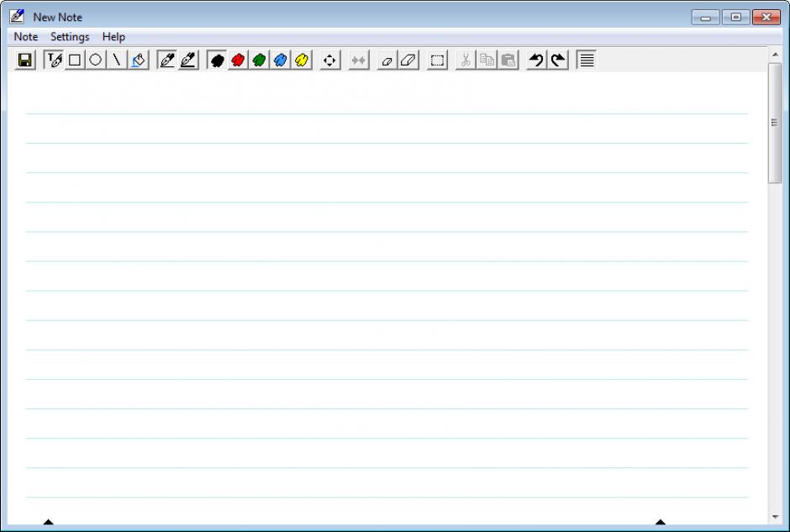The width and height of the screenshot is (790, 532).
Task: Pick the red ink color
Action: click(x=238, y=61)
